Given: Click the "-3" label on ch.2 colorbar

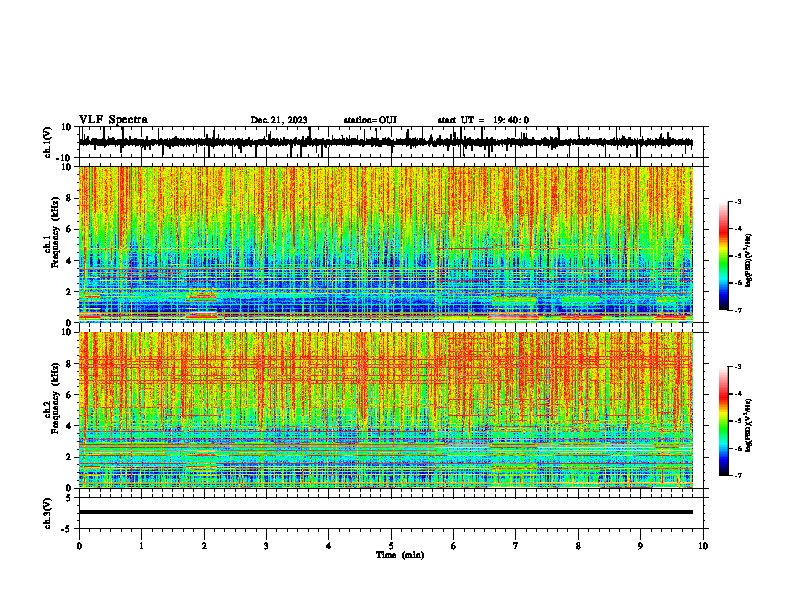Looking at the screenshot, I should click(737, 367).
